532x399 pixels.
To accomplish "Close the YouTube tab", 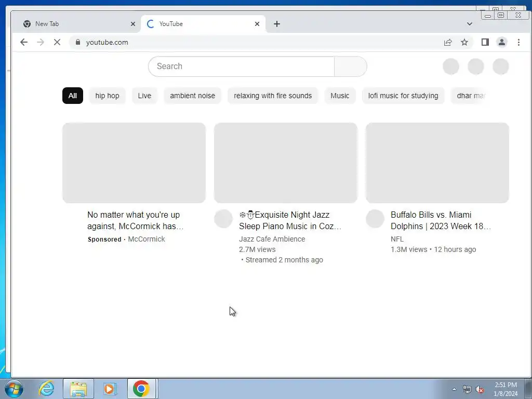I will tap(257, 24).
